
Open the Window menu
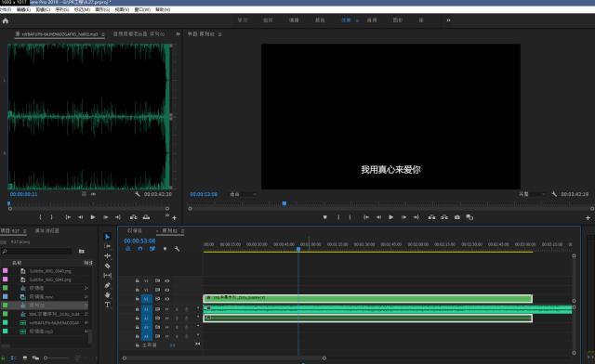pyautogui.click(x=142, y=9)
